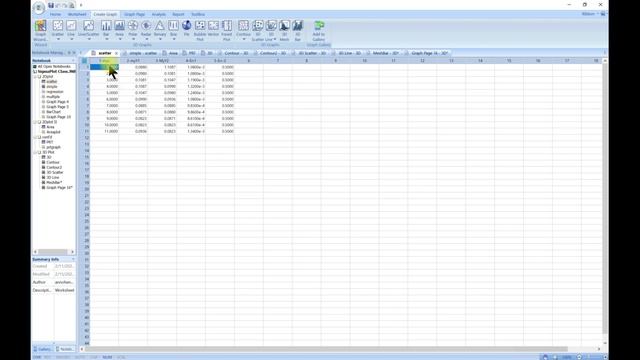The height and width of the screenshot is (360, 640).
Task: Select the Contour plot icon
Action: pyautogui.click(x=243, y=26)
